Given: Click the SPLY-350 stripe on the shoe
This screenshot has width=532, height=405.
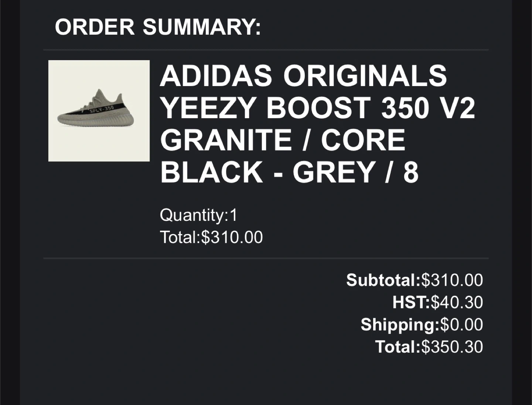Looking at the screenshot, I should (102, 109).
